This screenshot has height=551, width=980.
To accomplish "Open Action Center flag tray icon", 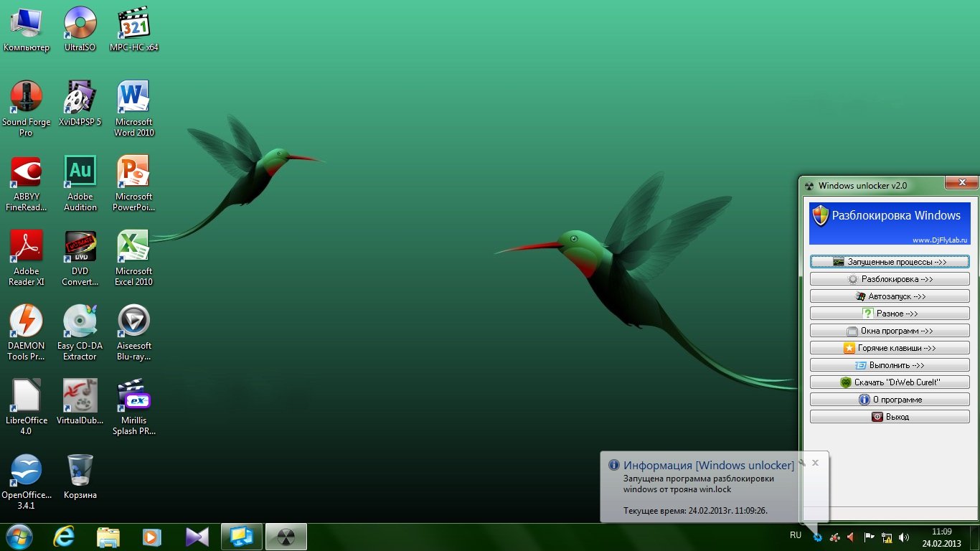I will coord(869,537).
